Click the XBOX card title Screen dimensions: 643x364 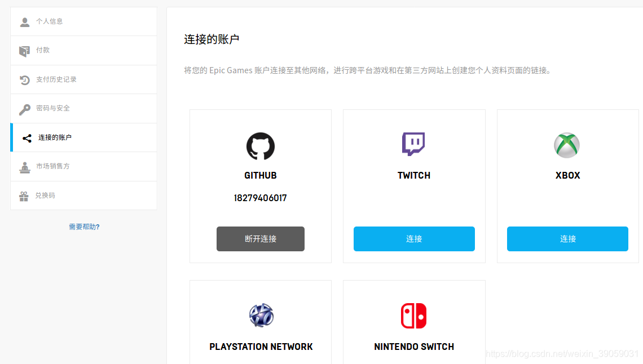click(x=567, y=176)
